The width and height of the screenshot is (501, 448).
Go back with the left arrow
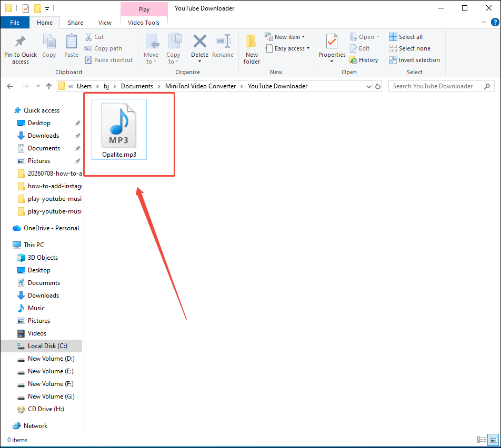tap(10, 86)
